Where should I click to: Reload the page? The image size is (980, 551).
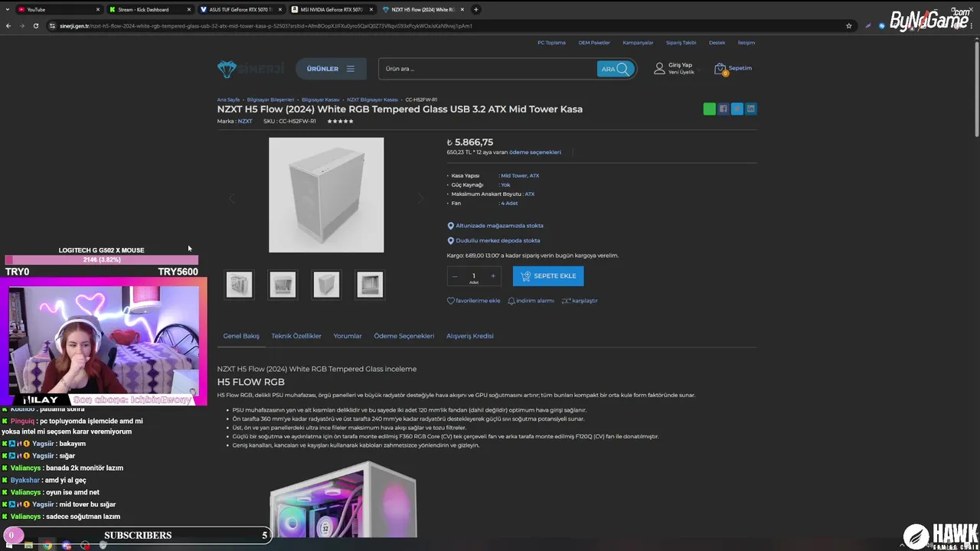[36, 25]
